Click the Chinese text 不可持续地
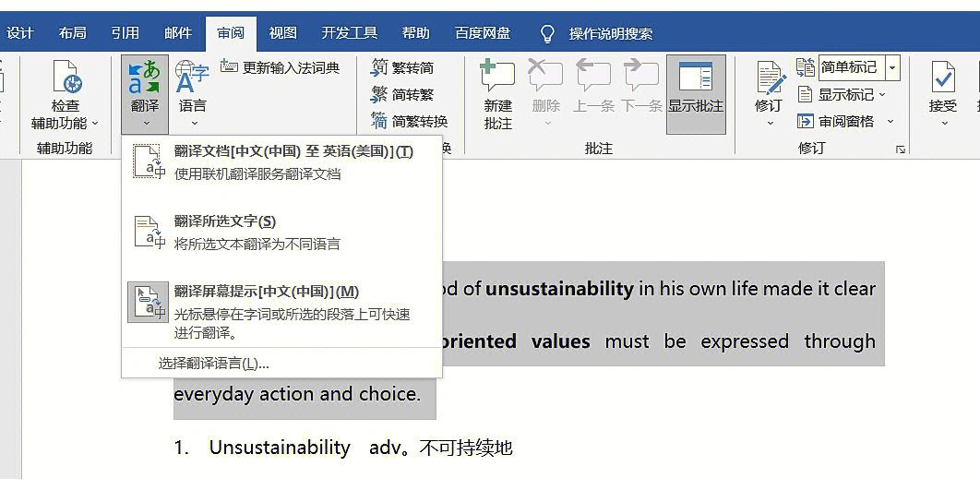980x490 pixels. [x=466, y=448]
